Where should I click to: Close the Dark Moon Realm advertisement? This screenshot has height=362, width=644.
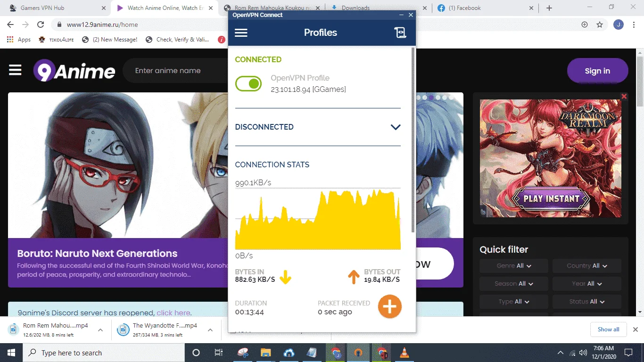[624, 96]
